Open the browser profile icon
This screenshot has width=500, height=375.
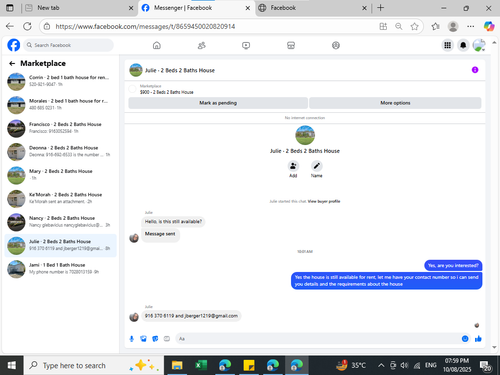point(453,26)
